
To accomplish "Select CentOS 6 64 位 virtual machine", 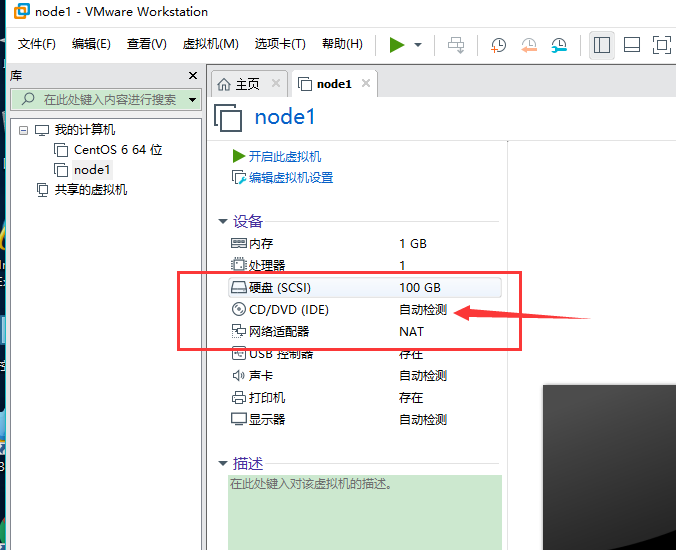I will pos(118,150).
